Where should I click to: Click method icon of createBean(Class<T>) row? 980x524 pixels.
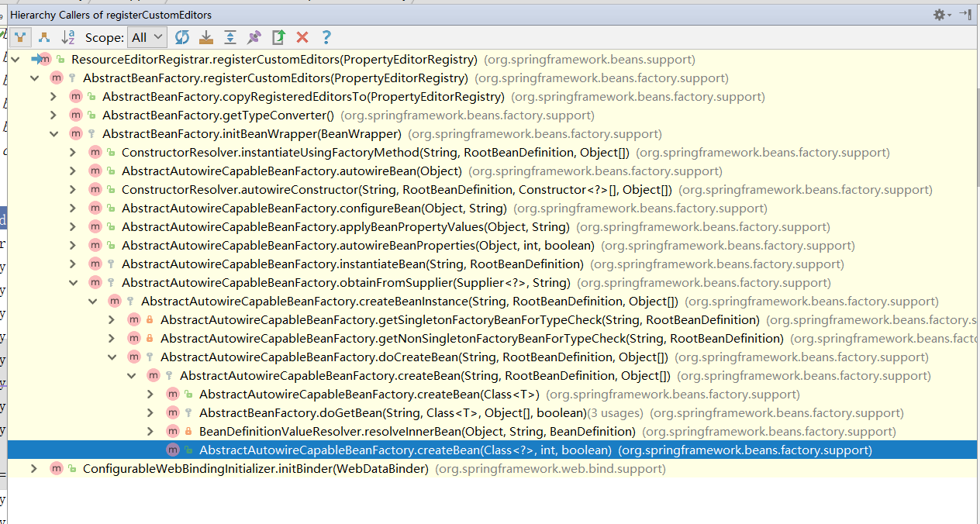(x=172, y=395)
